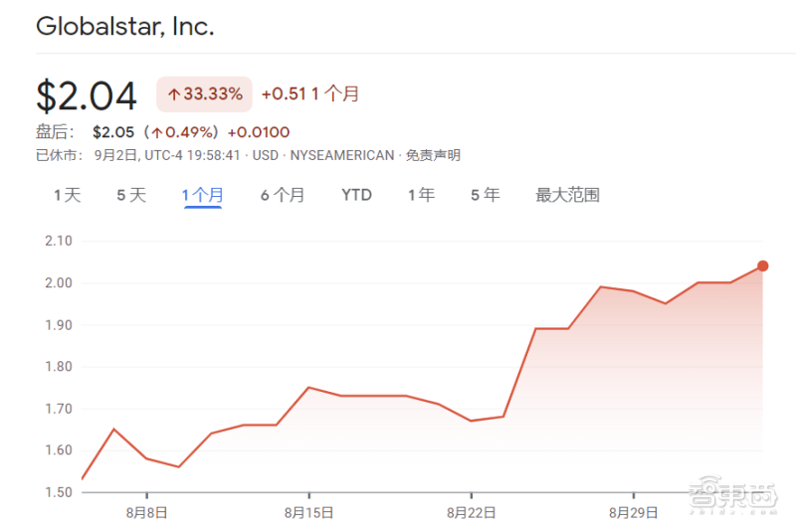The height and width of the screenshot is (532, 796).
Task: Show the 最大范围 chart view
Action: pyautogui.click(x=567, y=195)
